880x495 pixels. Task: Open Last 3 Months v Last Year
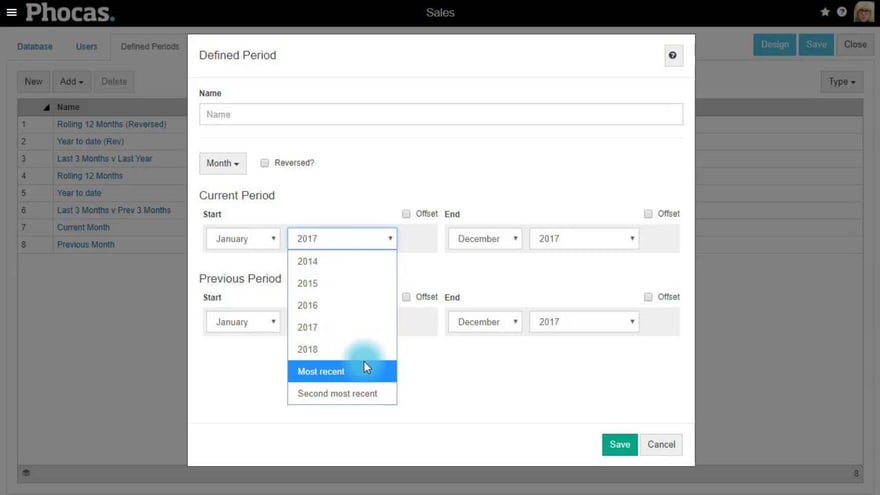pyautogui.click(x=104, y=159)
